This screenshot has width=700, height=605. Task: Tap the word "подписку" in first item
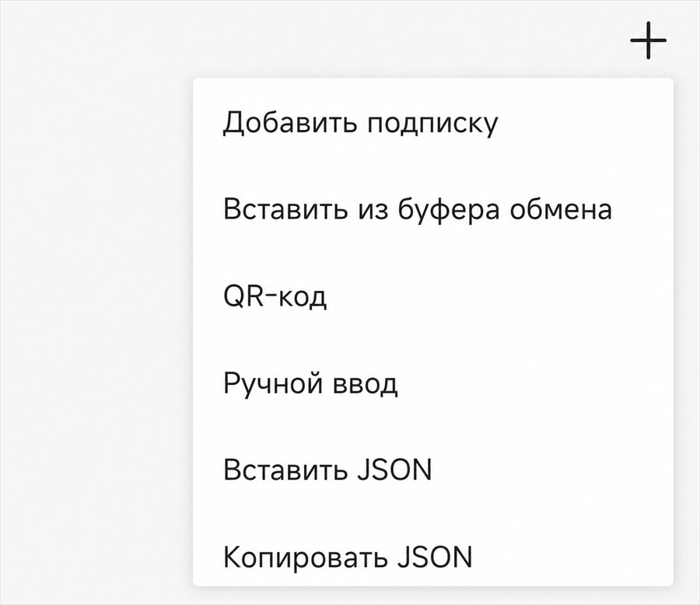coord(432,123)
